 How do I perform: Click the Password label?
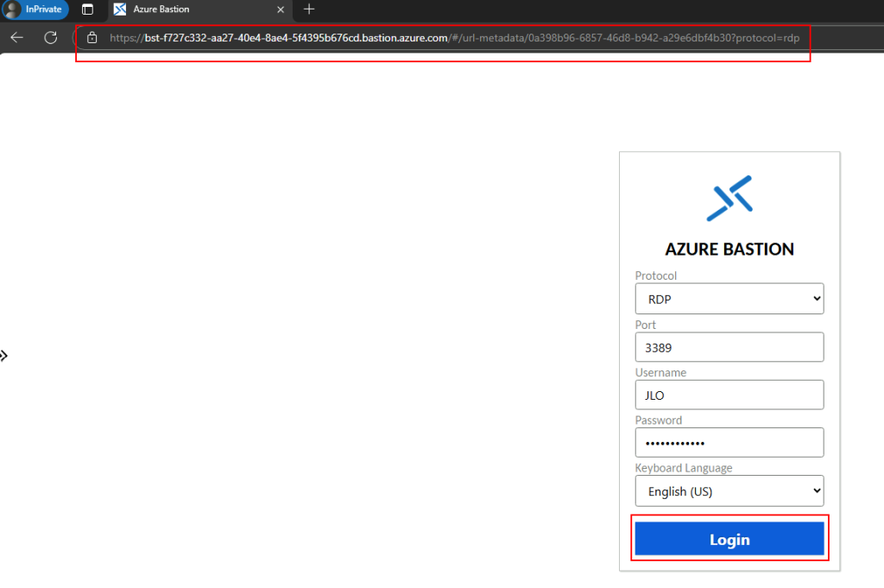pyautogui.click(x=659, y=420)
